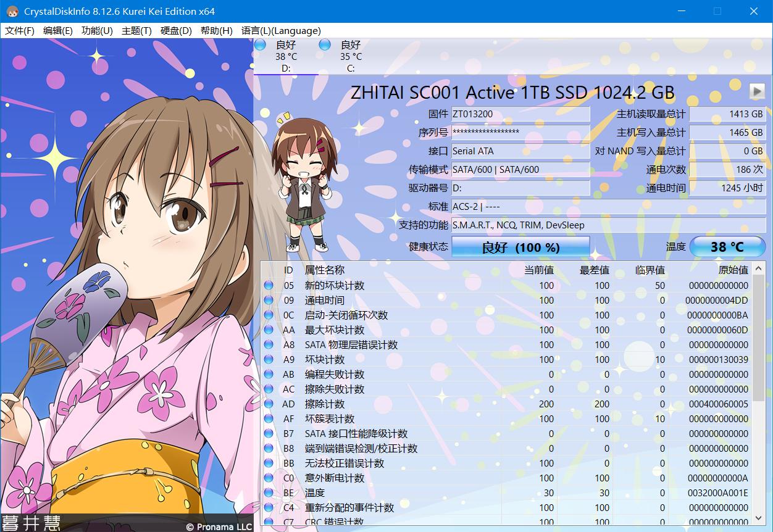
Task: Minimize the CrystalDiskInfo window
Action: [x=681, y=11]
